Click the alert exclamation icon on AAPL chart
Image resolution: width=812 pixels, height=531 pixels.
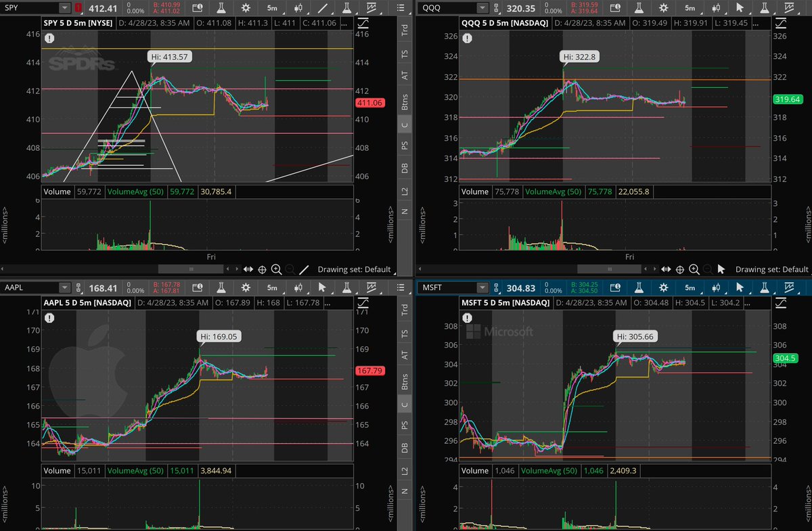pyautogui.click(x=50, y=318)
